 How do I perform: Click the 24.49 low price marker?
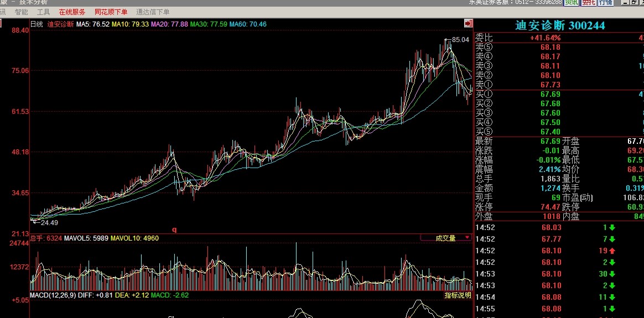(x=49, y=223)
